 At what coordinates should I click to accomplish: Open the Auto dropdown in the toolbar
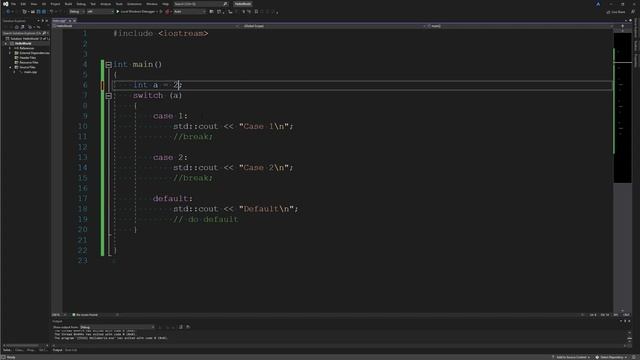pos(190,12)
